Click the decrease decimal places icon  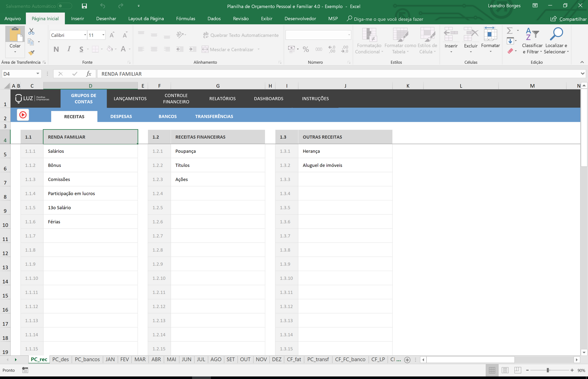345,49
